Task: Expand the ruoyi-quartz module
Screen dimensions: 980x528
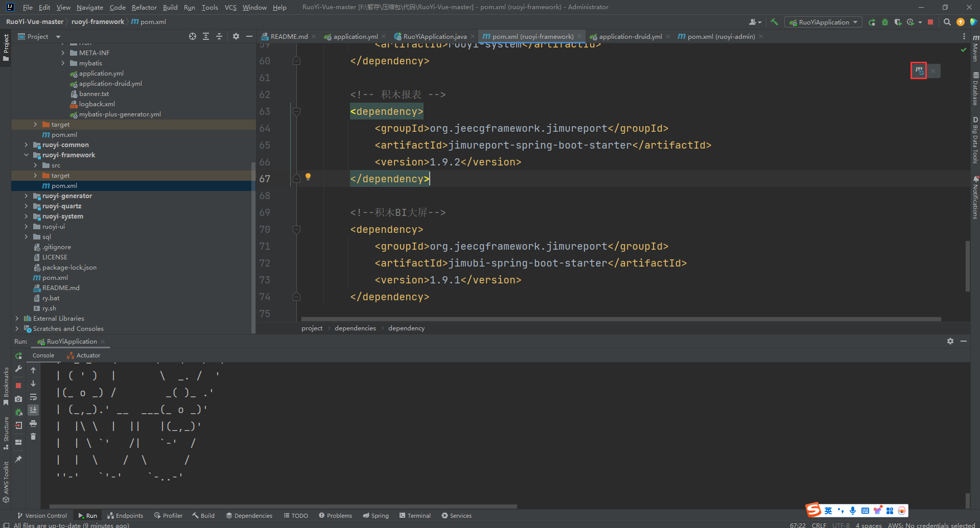Action: 26,206
